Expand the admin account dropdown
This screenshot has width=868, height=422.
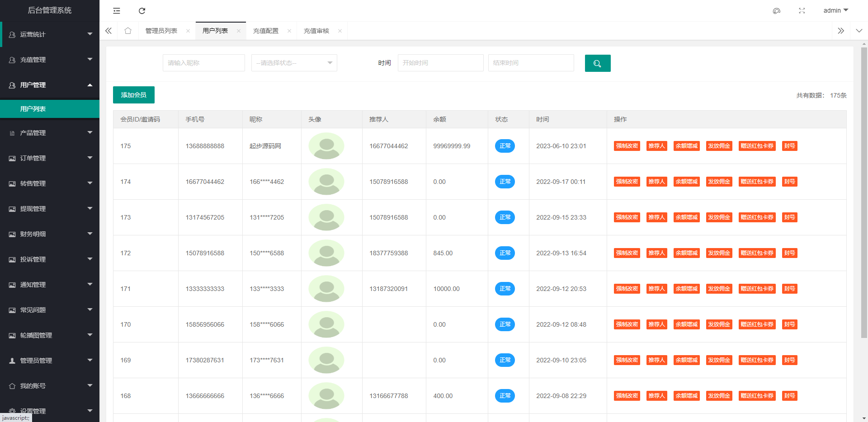click(x=835, y=10)
